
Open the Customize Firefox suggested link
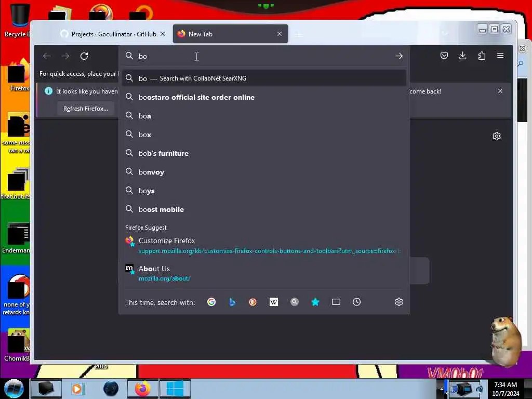(264, 245)
